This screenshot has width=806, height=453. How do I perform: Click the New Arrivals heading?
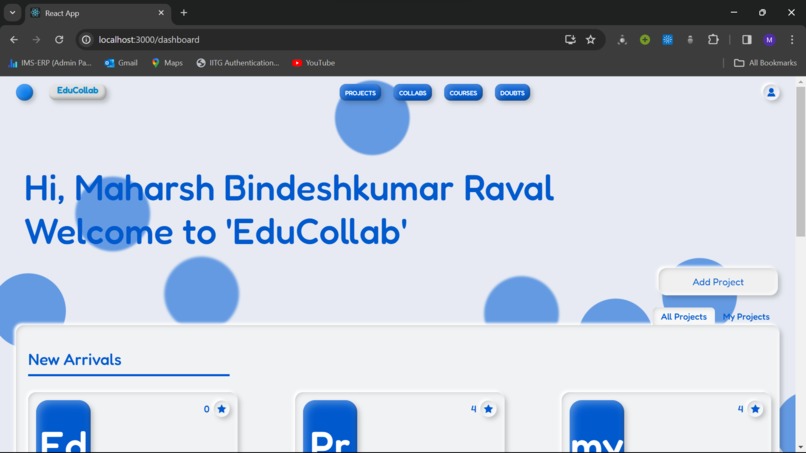[x=75, y=360]
